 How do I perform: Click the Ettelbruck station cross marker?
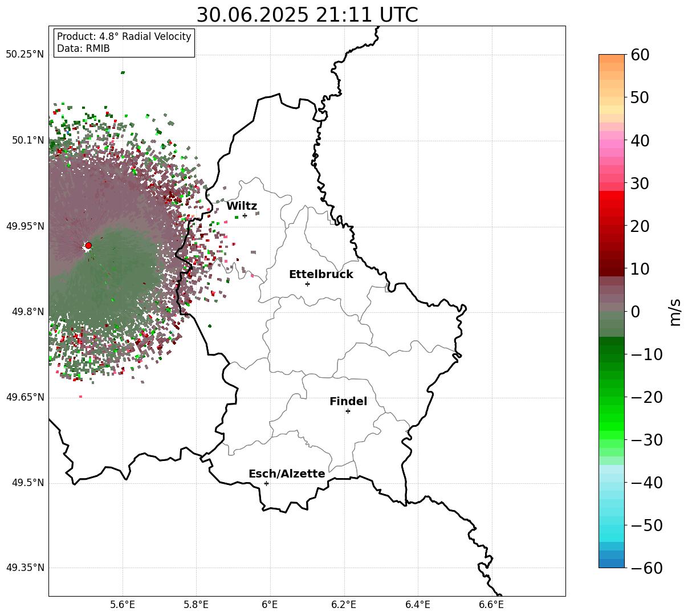(x=307, y=284)
